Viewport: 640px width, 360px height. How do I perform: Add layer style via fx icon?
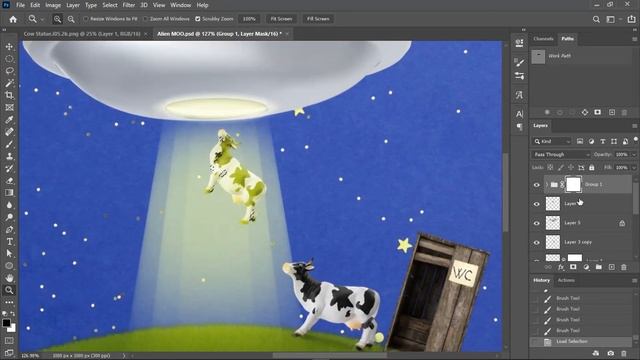(561, 267)
